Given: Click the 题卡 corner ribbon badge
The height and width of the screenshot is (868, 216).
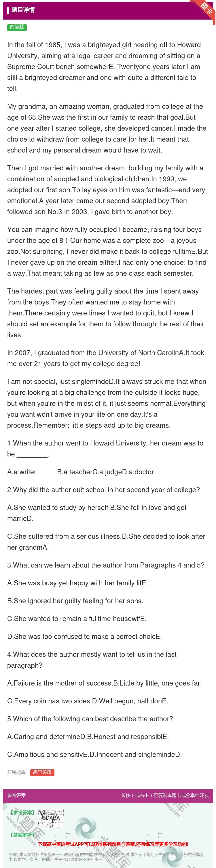Looking at the screenshot, I should click(206, 8).
